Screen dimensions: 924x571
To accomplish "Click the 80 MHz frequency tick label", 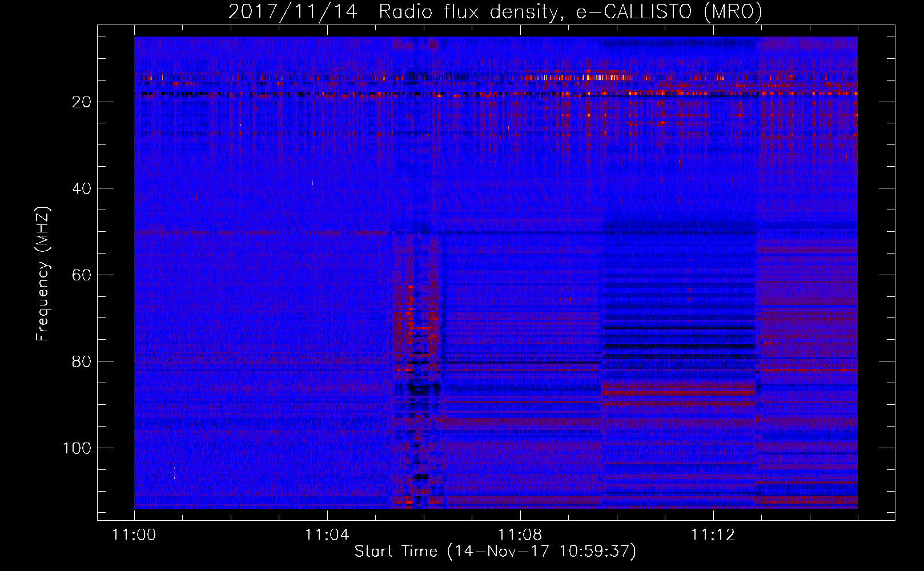I will (82, 361).
